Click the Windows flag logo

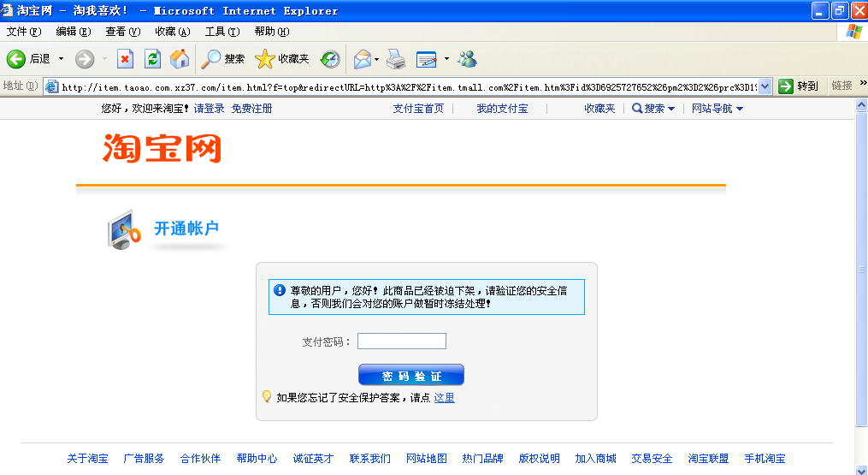point(853,32)
